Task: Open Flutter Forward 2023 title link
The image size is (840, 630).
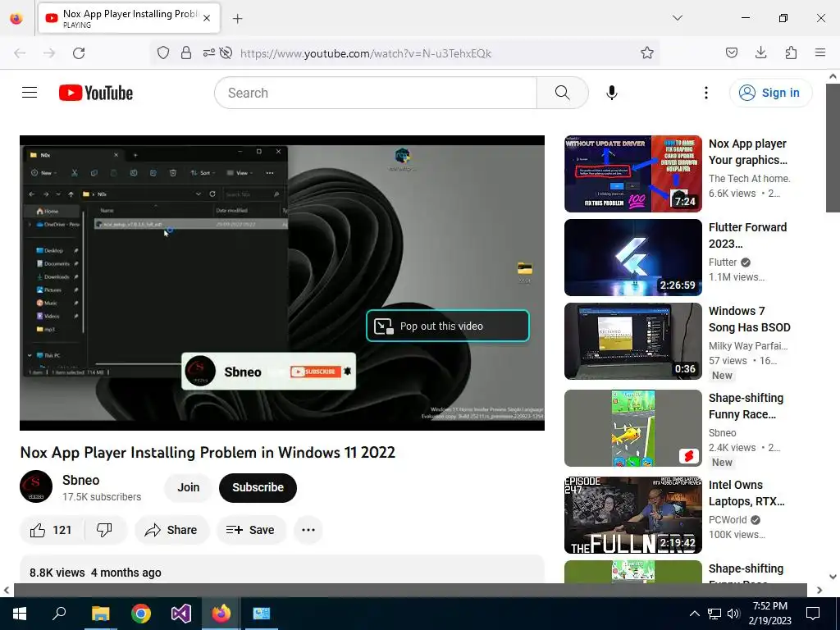Action: click(747, 235)
